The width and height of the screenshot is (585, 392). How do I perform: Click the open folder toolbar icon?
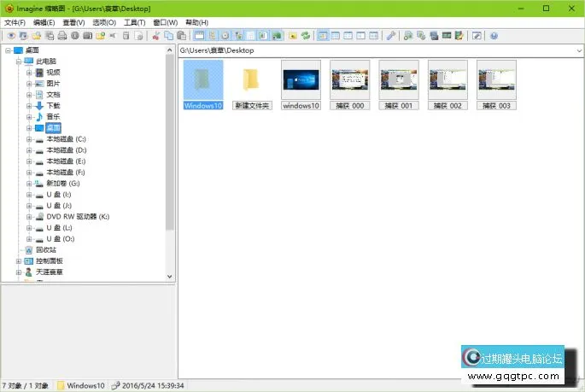[37, 36]
